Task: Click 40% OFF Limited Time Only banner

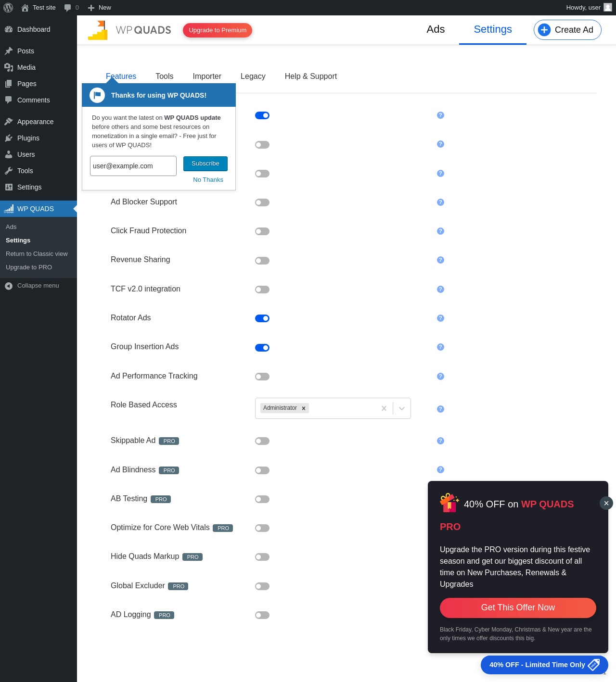Action: (x=544, y=665)
